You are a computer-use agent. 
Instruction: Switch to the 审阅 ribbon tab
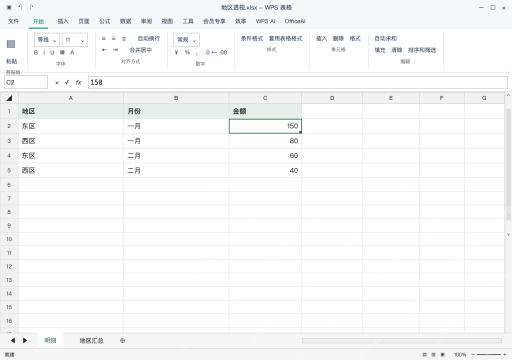point(146,21)
